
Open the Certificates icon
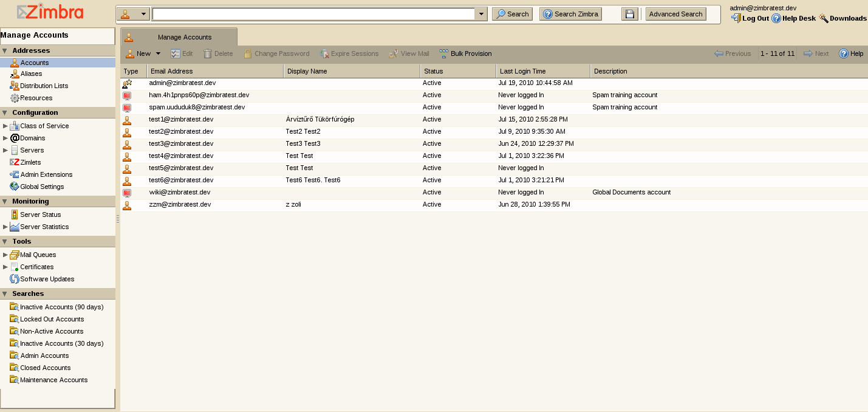coord(15,267)
